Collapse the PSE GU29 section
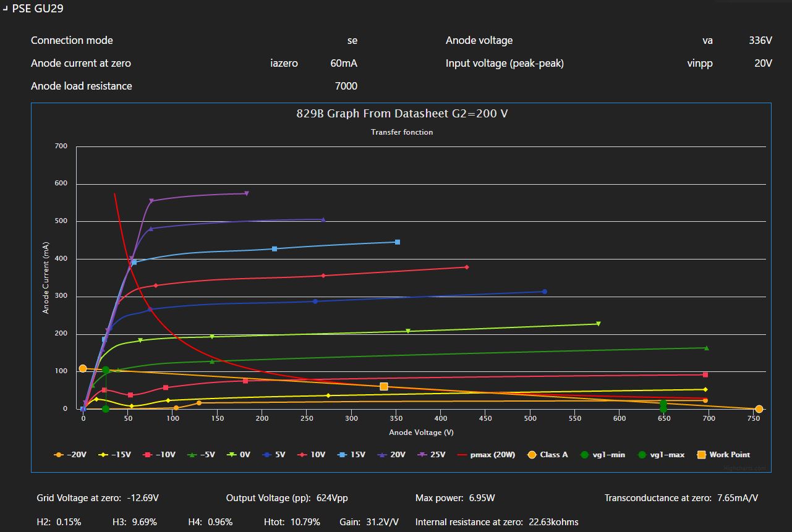Screen dimensions: 792x532 6,9
